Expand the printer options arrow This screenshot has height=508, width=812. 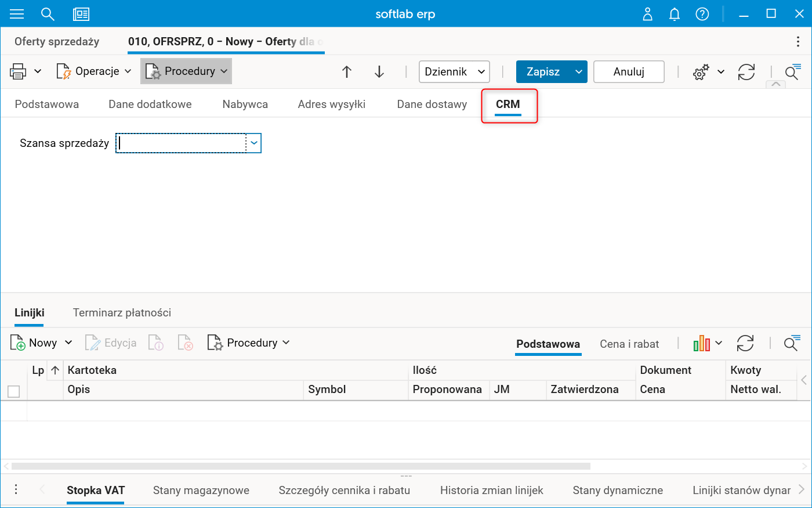click(x=38, y=71)
